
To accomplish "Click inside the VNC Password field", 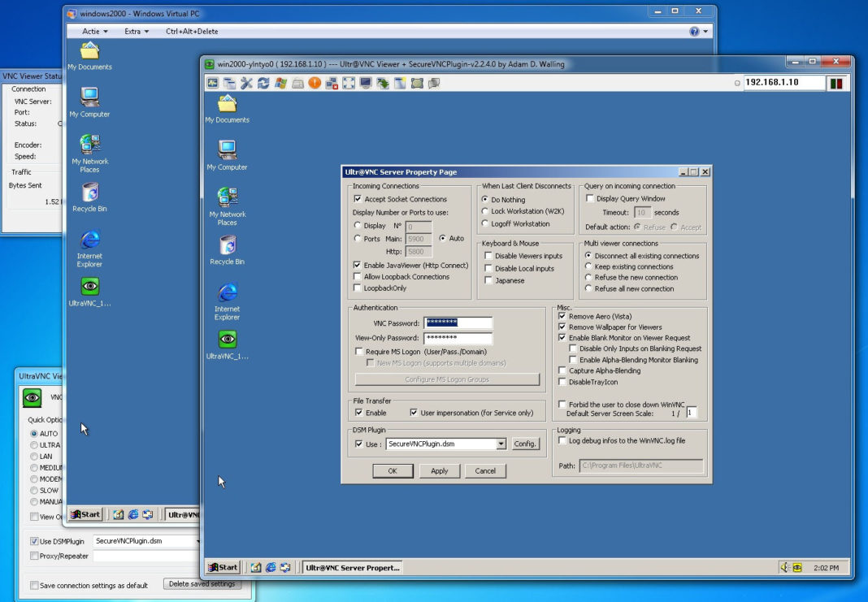I will click(458, 323).
